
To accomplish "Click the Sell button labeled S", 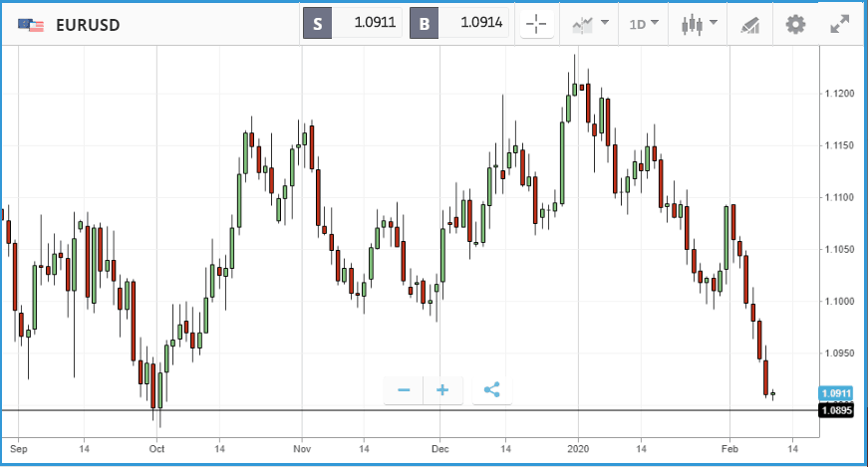I will click(x=317, y=23).
